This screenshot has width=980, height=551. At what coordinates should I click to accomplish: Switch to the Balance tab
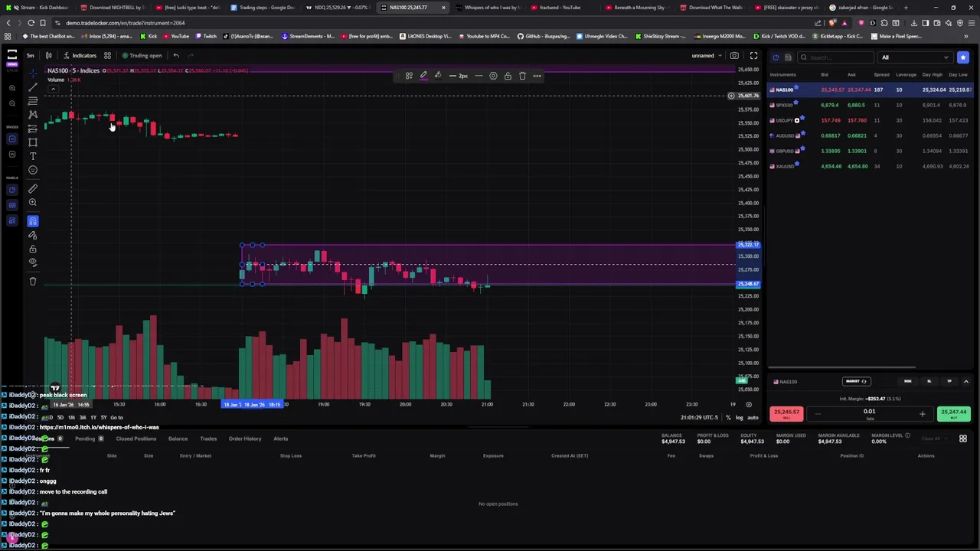pyautogui.click(x=178, y=439)
